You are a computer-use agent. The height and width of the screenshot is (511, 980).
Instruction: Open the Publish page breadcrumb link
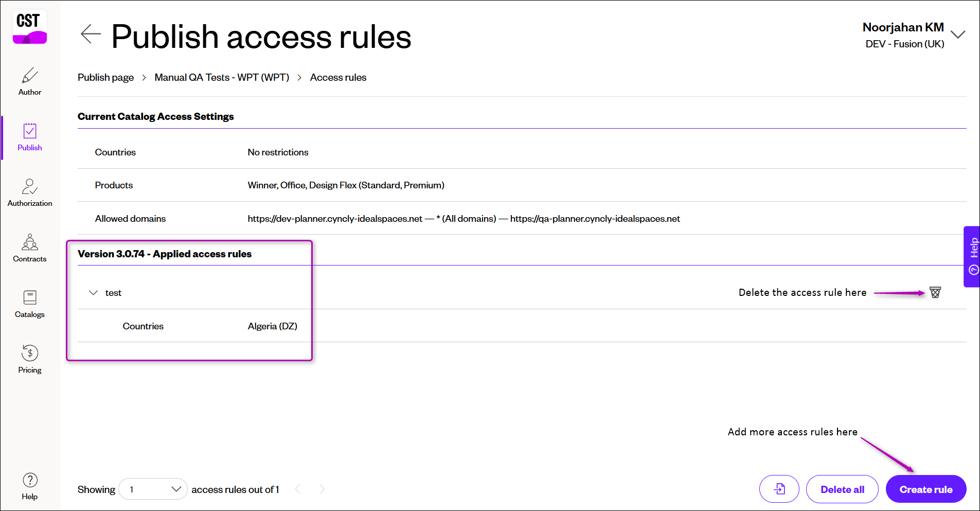pyautogui.click(x=105, y=77)
